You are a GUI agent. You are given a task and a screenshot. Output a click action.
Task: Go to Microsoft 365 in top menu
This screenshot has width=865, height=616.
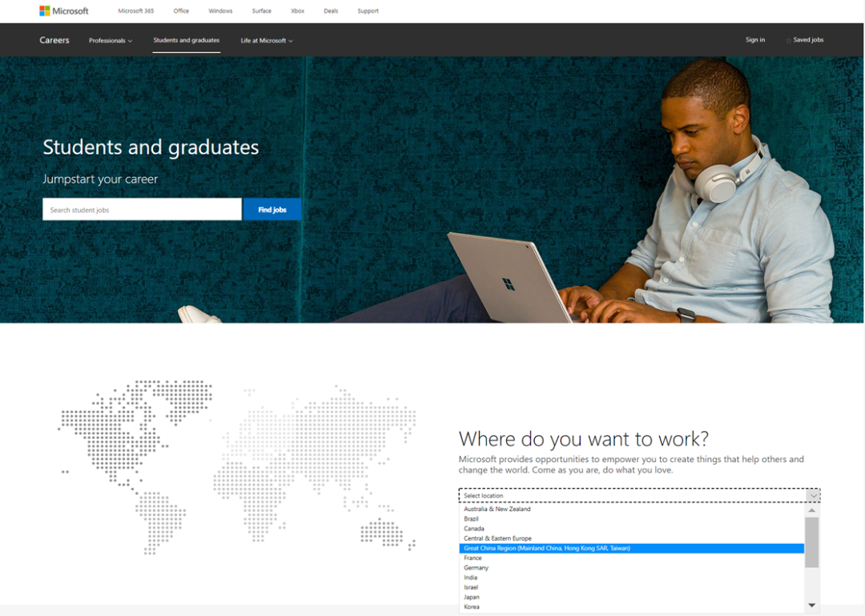click(x=135, y=10)
